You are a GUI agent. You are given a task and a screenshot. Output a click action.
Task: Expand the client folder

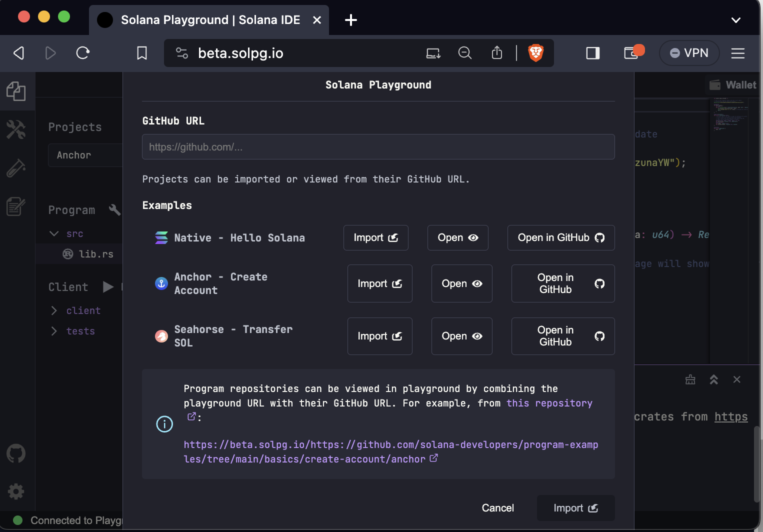[x=54, y=310]
